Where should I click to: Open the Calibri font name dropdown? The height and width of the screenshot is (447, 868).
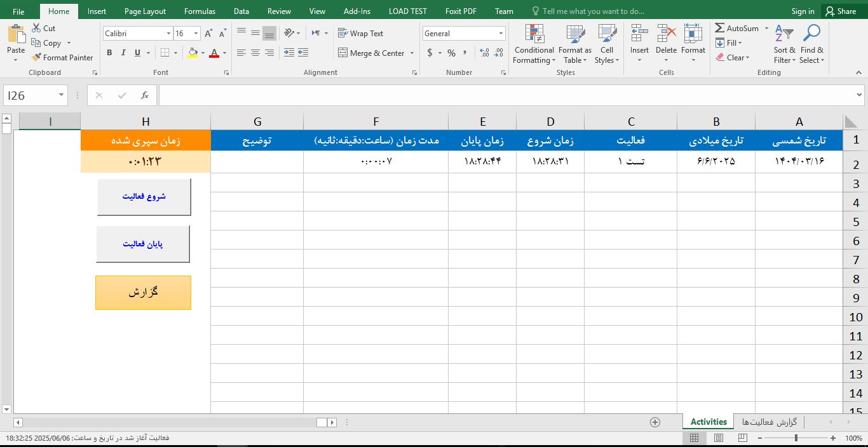168,34
